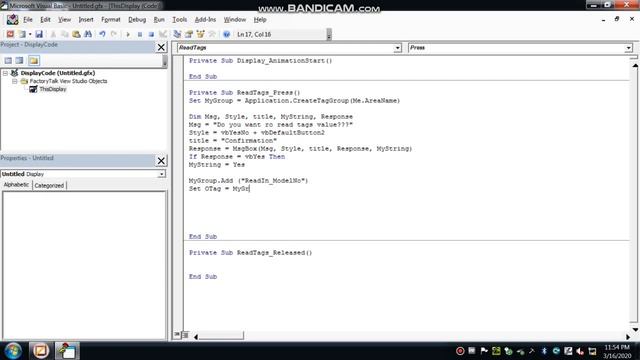Switch to the Categorized properties tab
Image resolution: width=640 pixels, height=360 pixels.
tap(49, 185)
